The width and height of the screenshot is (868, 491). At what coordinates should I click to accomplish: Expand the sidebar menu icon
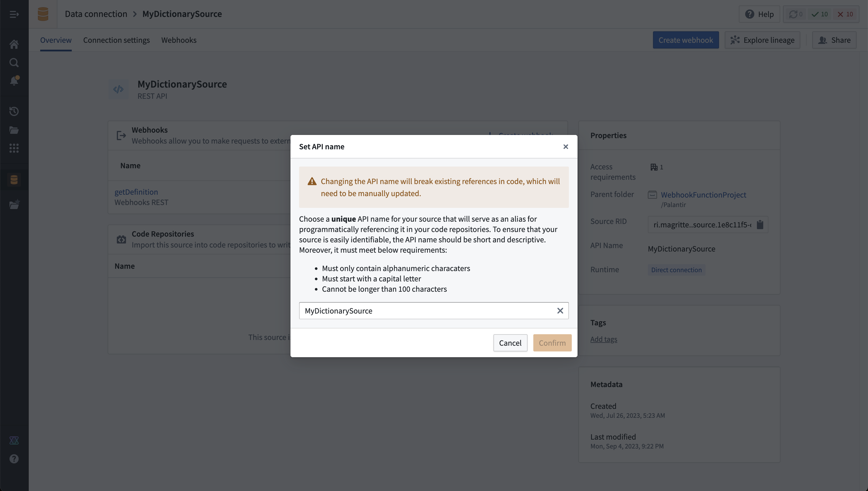point(14,14)
